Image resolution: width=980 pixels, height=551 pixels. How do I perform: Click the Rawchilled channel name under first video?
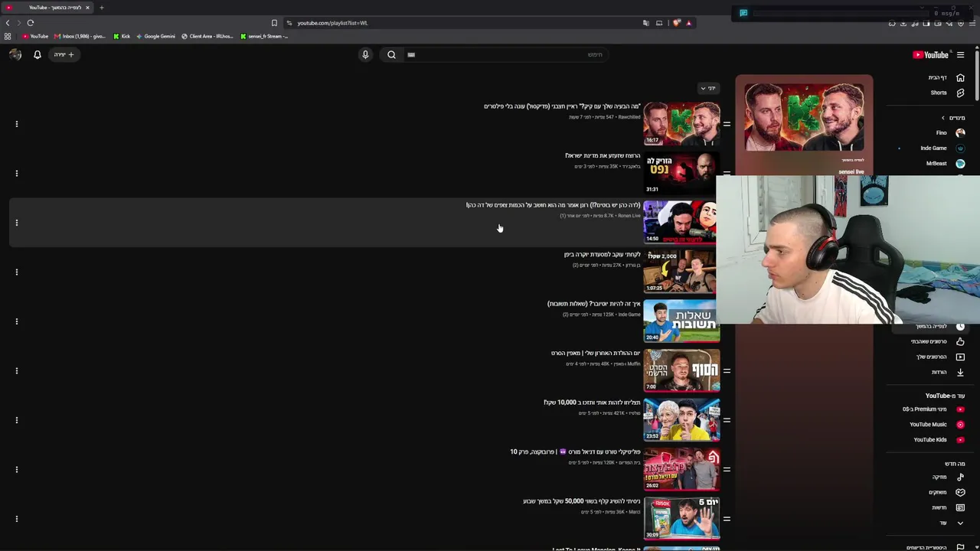pos(629,117)
